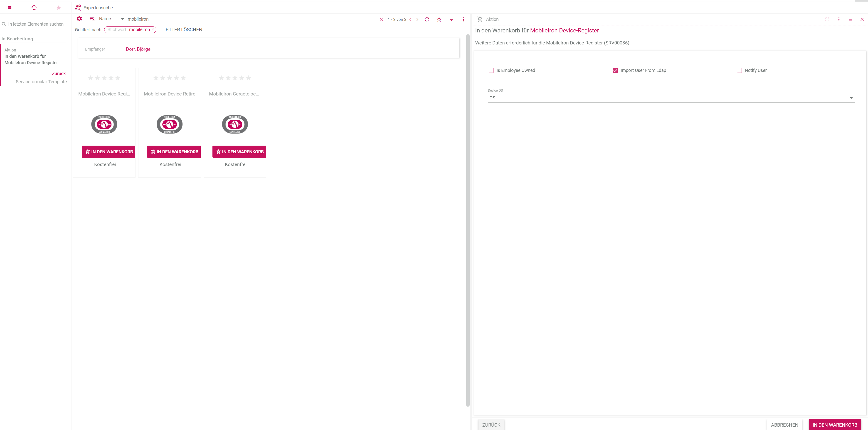Open the filter list icon
Viewport: 868px width, 430px height.
pos(451,19)
